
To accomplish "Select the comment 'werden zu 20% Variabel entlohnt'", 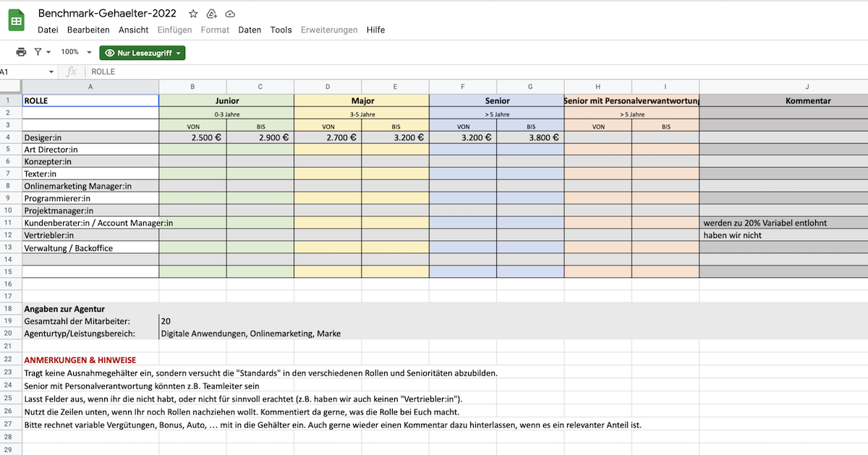I will [784, 223].
